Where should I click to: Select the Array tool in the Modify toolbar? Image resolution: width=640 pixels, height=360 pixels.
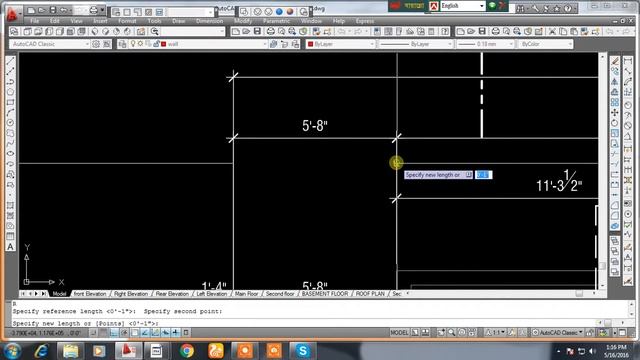pyautogui.click(x=615, y=102)
